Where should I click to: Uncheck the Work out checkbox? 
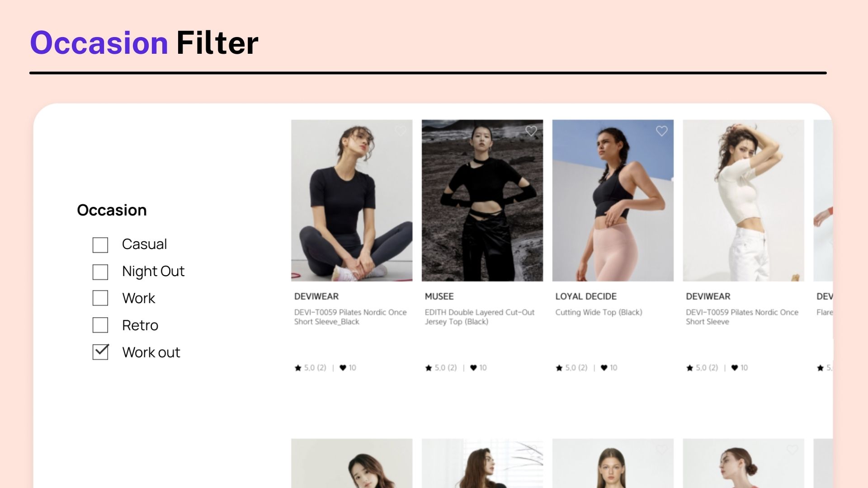(x=100, y=352)
